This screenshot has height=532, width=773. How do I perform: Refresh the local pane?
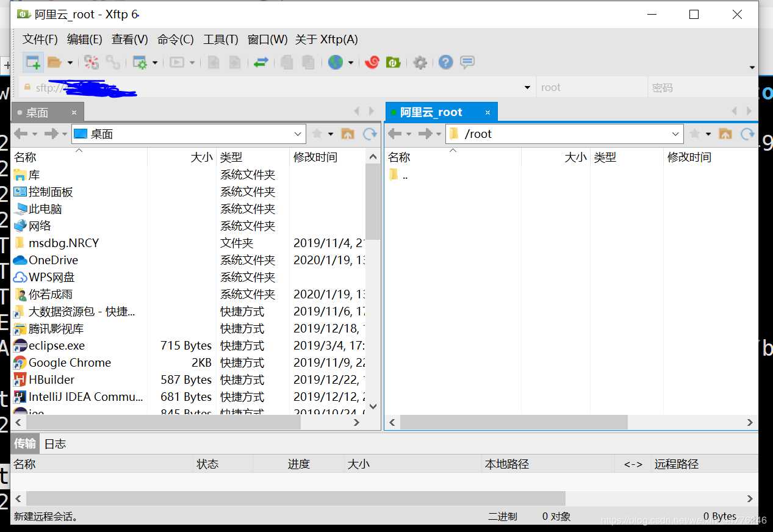click(x=370, y=134)
